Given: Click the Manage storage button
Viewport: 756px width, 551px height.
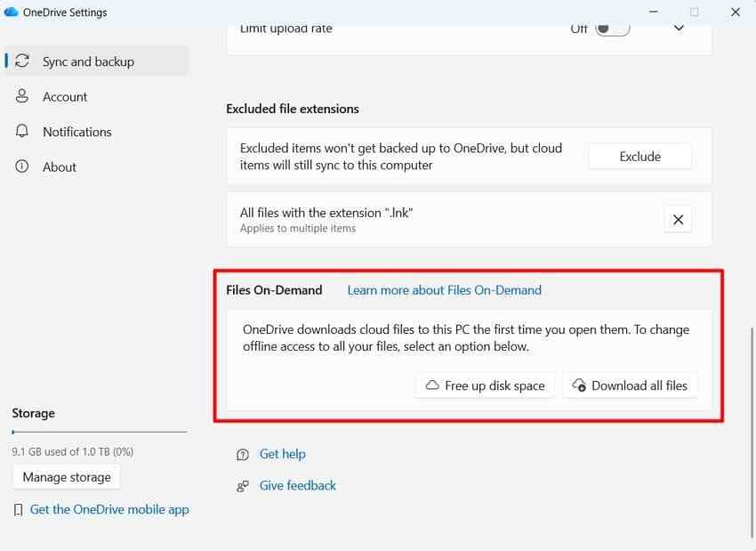Looking at the screenshot, I should [x=67, y=477].
